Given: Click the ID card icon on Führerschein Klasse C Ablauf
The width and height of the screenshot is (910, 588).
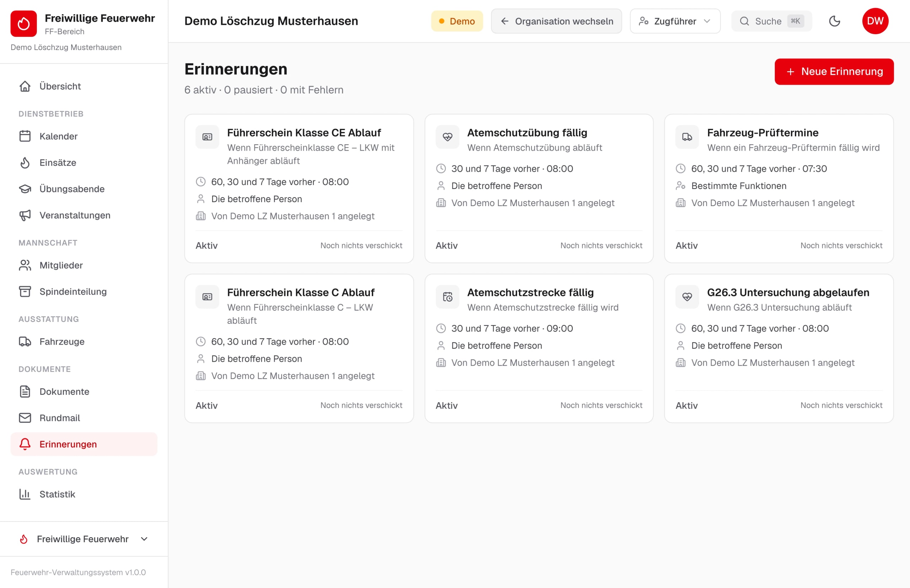Looking at the screenshot, I should click(208, 297).
